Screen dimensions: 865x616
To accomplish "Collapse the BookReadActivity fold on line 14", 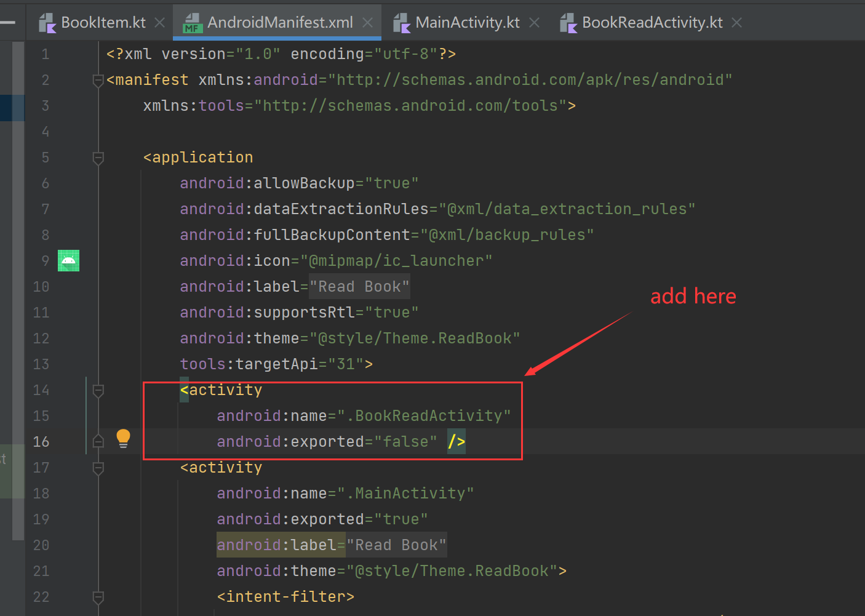I will tap(98, 390).
